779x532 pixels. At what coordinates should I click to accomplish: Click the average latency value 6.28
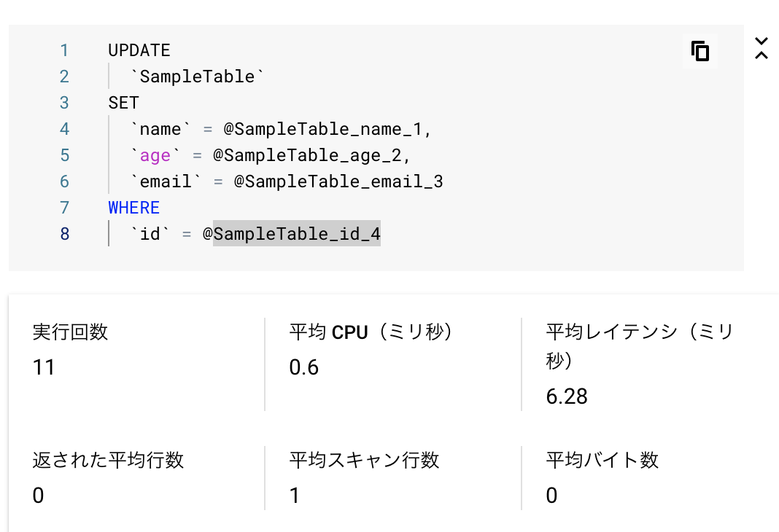point(567,396)
